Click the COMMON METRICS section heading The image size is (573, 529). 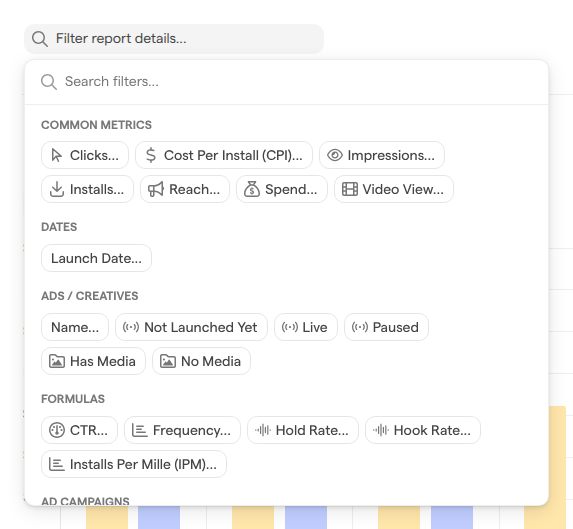[96, 125]
